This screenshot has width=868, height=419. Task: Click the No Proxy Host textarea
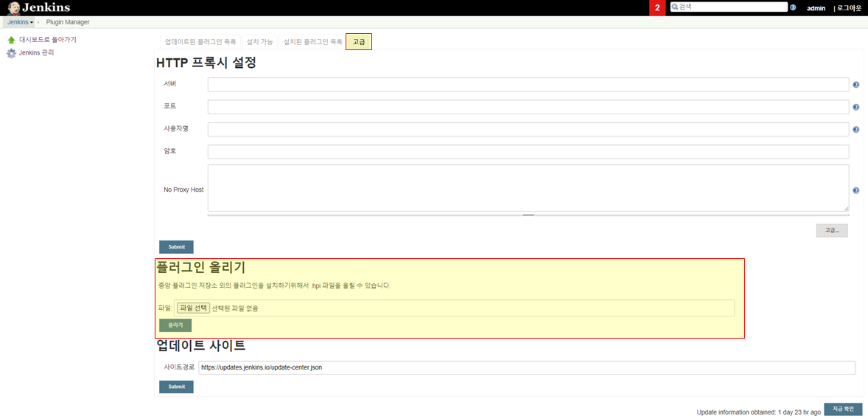(528, 188)
